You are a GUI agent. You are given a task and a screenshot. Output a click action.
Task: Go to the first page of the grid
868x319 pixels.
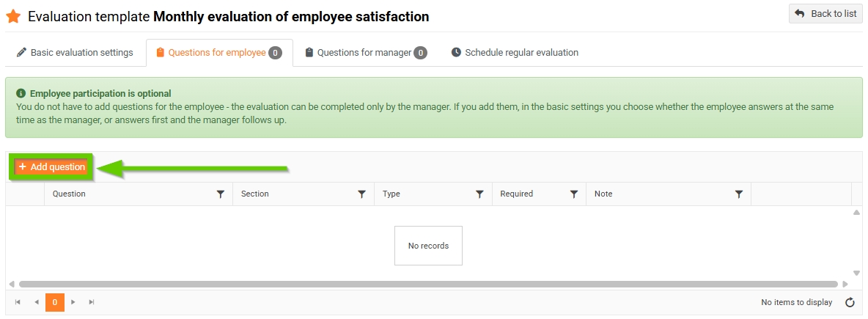click(18, 302)
